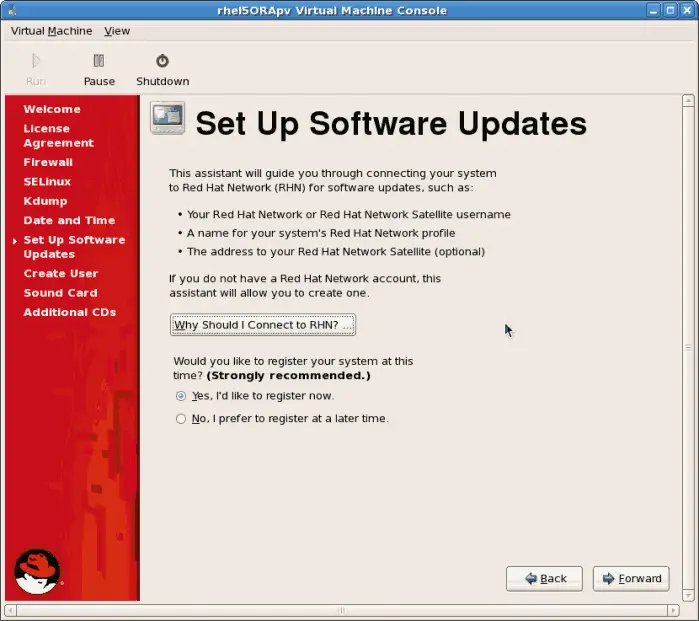699x621 pixels.
Task: Click the Pause toolbar icon
Action: (98, 61)
